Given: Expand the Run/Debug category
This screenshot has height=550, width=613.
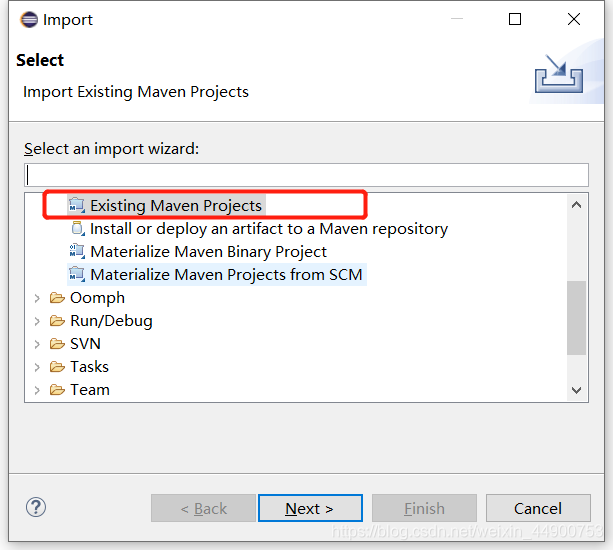Looking at the screenshot, I should [x=37, y=321].
